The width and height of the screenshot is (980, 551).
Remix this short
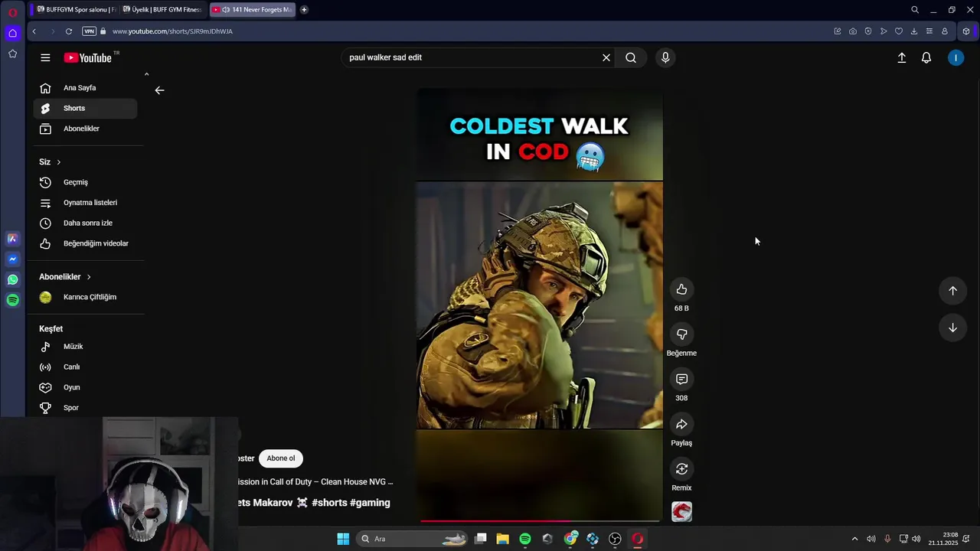click(x=681, y=469)
